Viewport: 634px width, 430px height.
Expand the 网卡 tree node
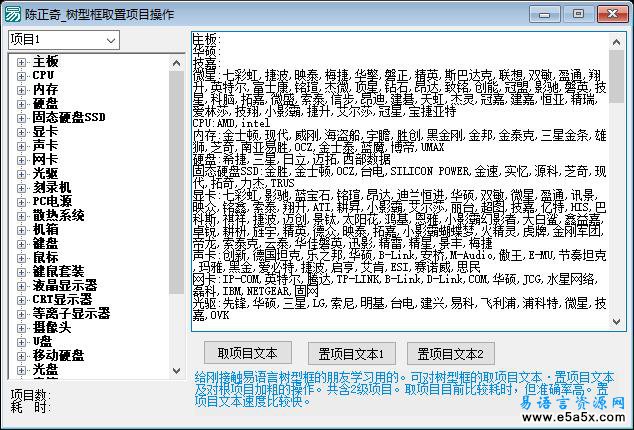(21, 160)
